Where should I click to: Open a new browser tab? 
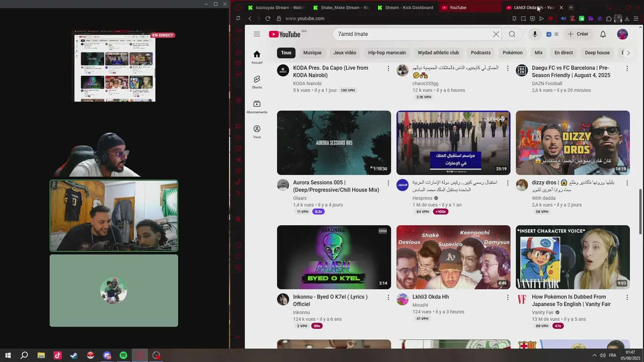point(571,8)
